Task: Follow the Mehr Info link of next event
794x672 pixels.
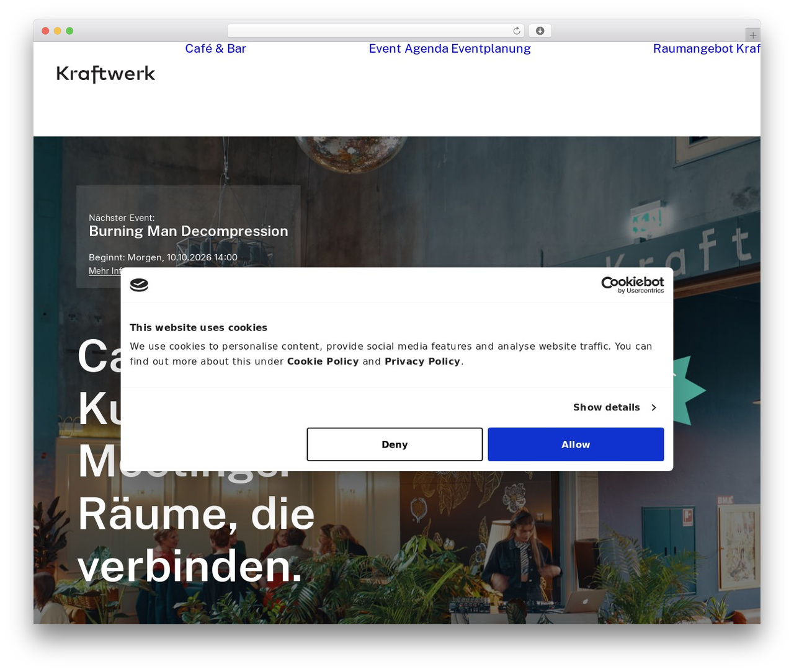Action: [105, 271]
